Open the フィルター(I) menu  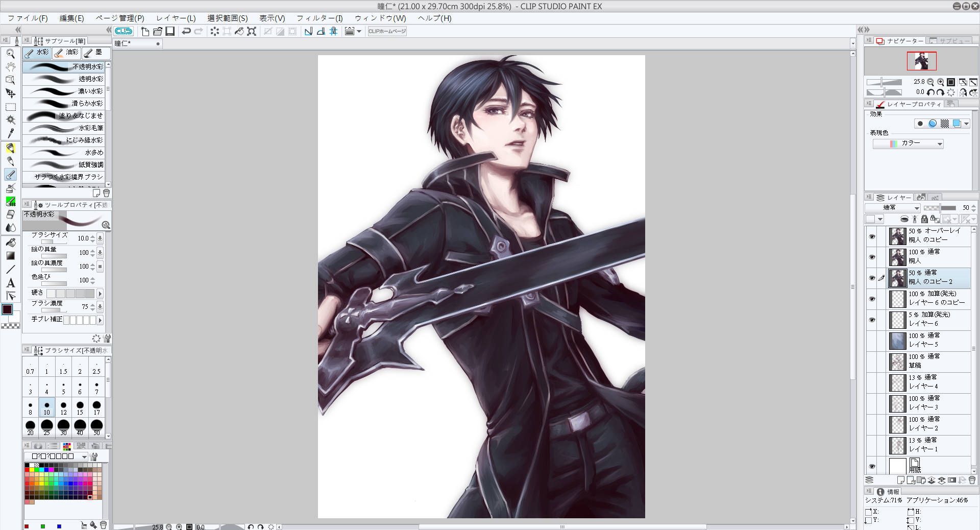coord(320,18)
